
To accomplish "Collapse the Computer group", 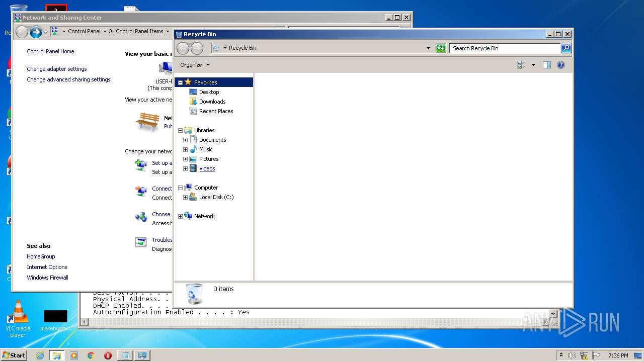I will coord(180,188).
